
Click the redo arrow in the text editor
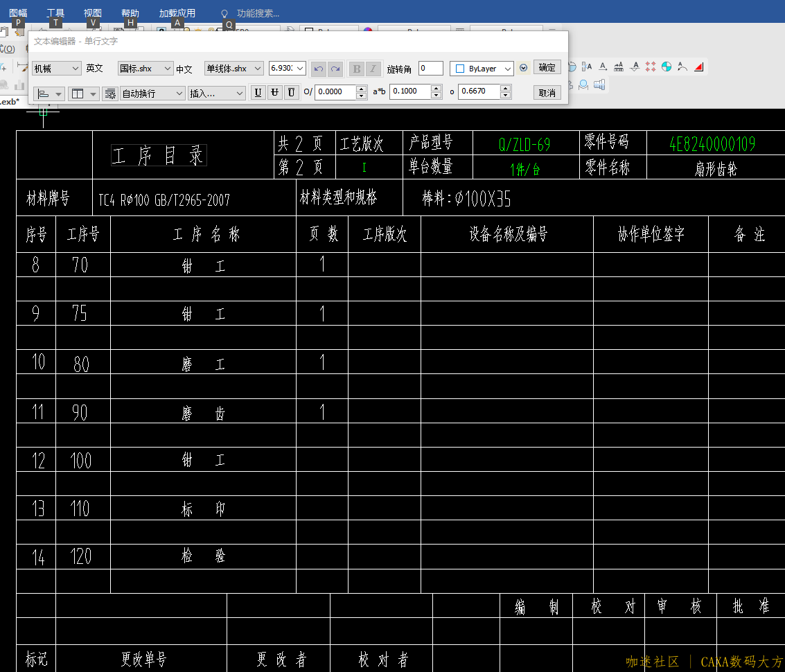coord(336,69)
